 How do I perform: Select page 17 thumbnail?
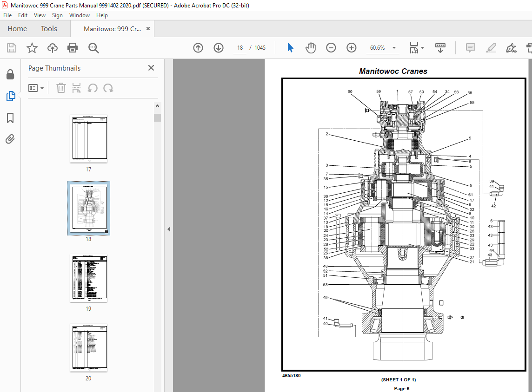click(88, 139)
